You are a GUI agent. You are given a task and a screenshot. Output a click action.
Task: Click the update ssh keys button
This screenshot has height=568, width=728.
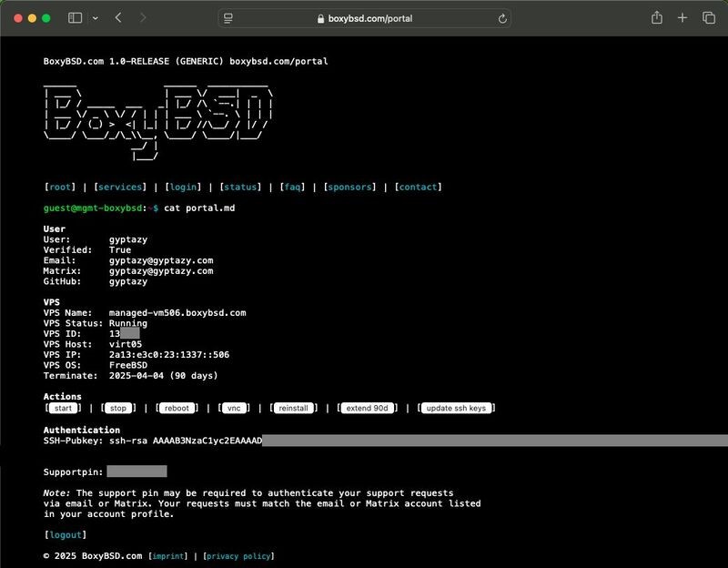click(x=456, y=408)
